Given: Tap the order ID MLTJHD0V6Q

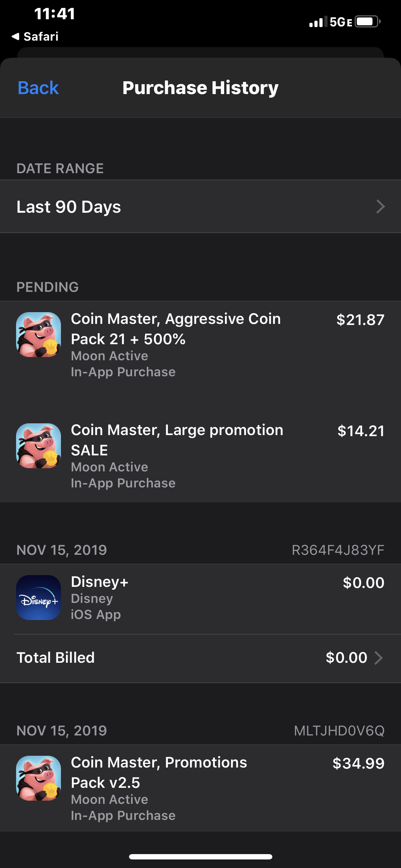Looking at the screenshot, I should (339, 731).
